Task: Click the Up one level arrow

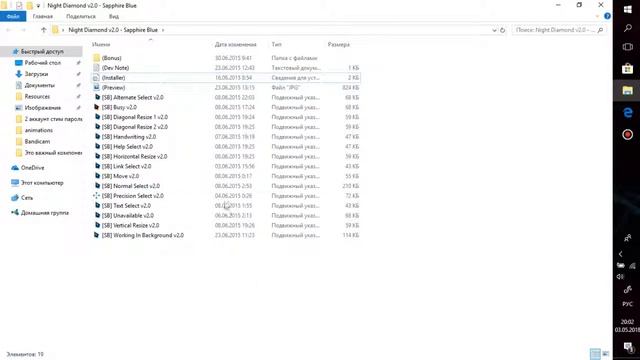Action: point(44,30)
